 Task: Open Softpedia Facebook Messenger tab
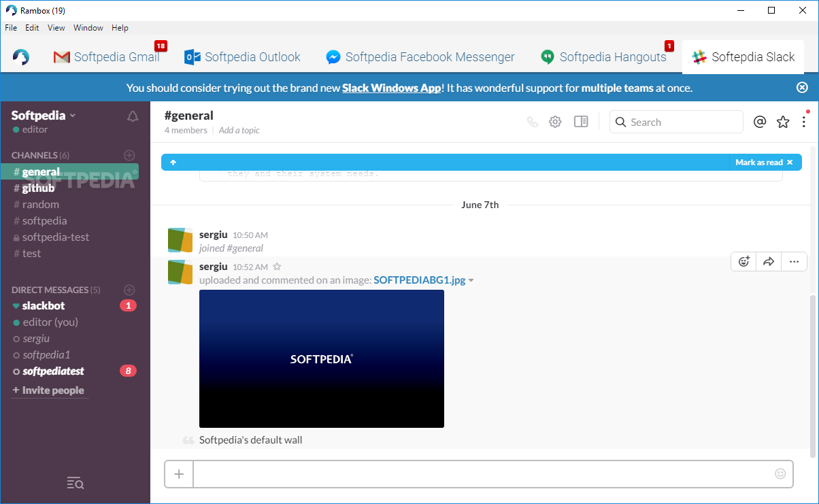[x=420, y=57]
